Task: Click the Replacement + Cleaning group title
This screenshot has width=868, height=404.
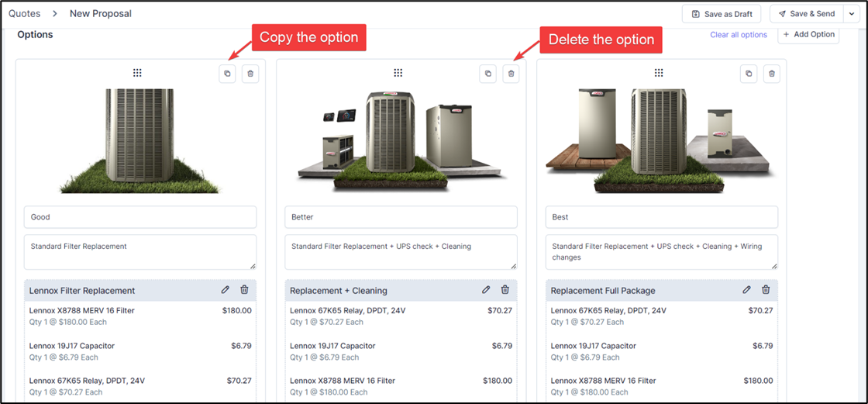Action: (x=339, y=290)
